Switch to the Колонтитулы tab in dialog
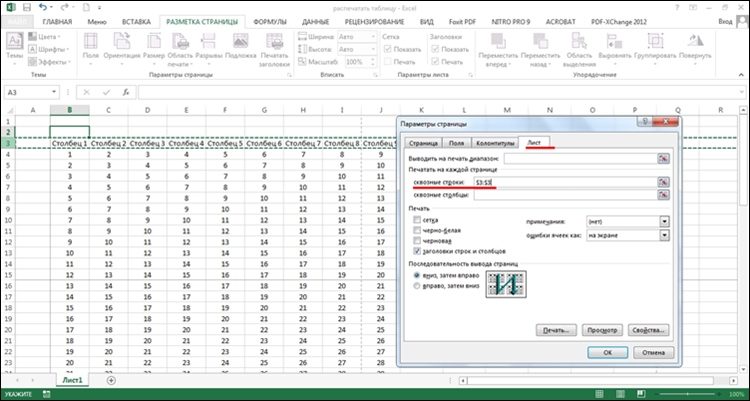This screenshot has width=750, height=401. [x=494, y=143]
